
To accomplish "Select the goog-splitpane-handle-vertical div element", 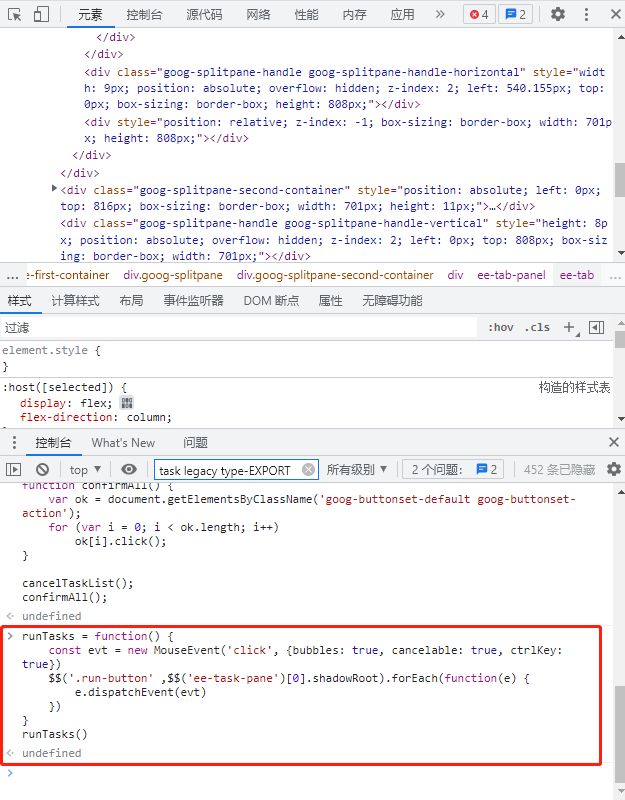I will (334, 240).
